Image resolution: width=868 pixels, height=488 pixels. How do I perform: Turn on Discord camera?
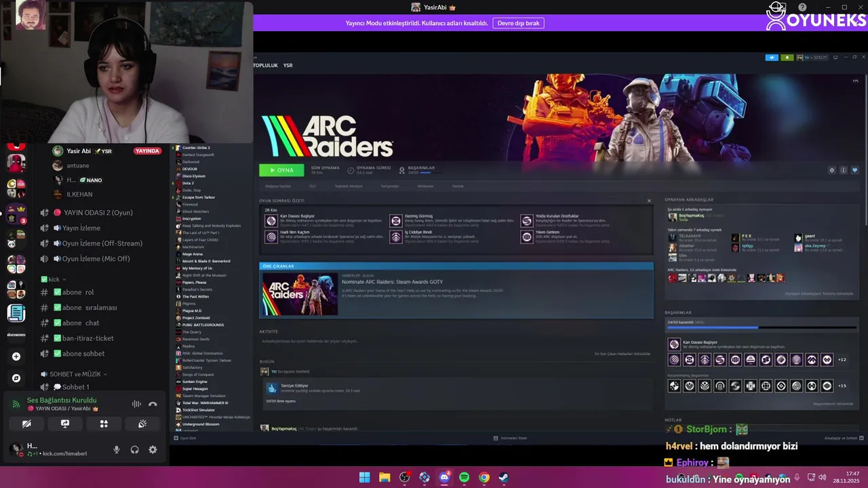tap(26, 424)
